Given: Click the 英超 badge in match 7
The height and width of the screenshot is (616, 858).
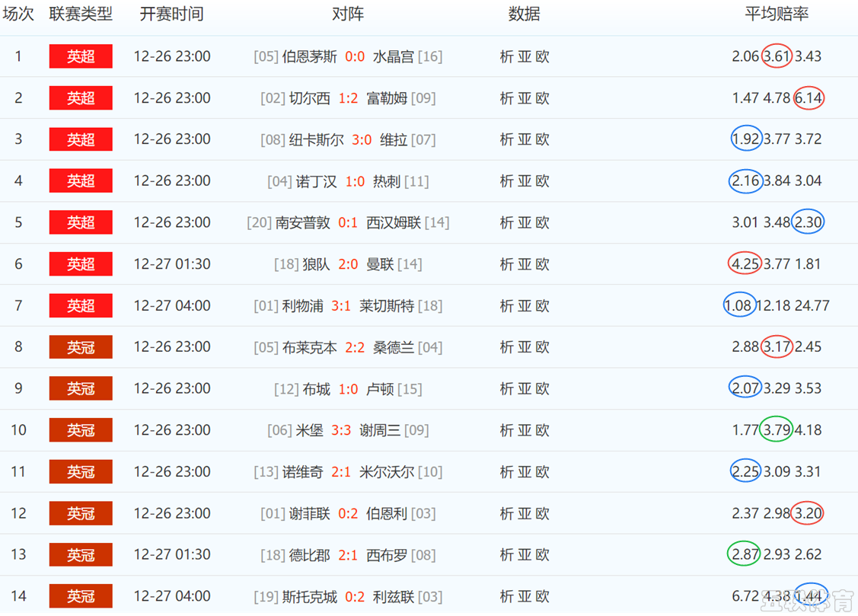Looking at the screenshot, I should coord(81,306).
